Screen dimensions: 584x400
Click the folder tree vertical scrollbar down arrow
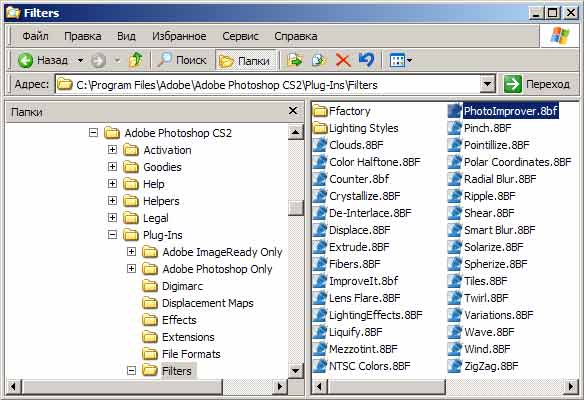(296, 371)
